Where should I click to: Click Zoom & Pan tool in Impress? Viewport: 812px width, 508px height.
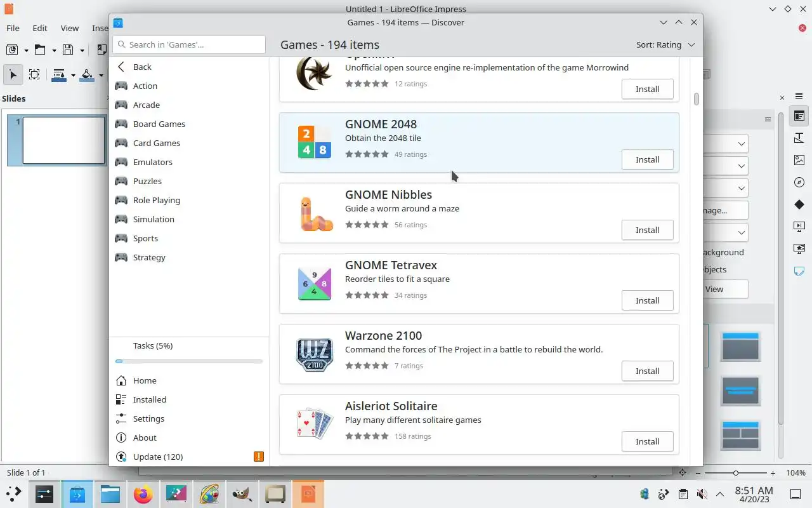pos(34,74)
